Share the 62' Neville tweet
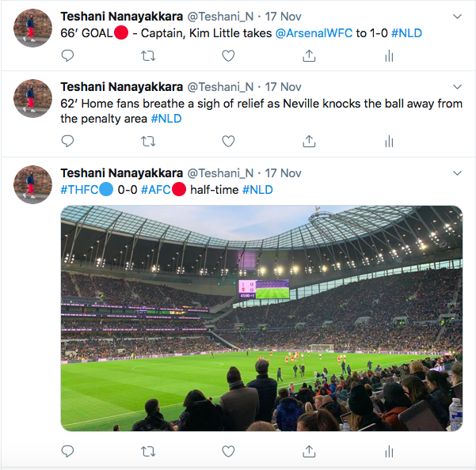 pyautogui.click(x=309, y=141)
